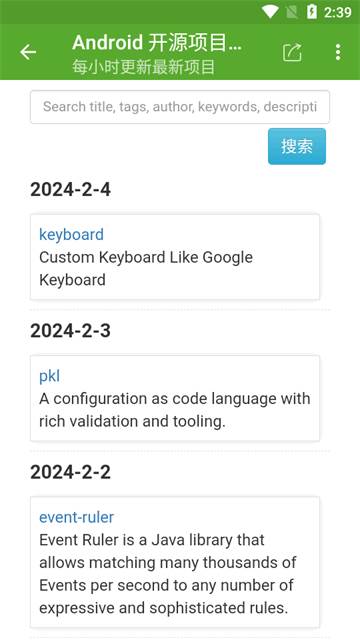
Task: Tap the Event Ruler Java library description
Action: (x=167, y=574)
